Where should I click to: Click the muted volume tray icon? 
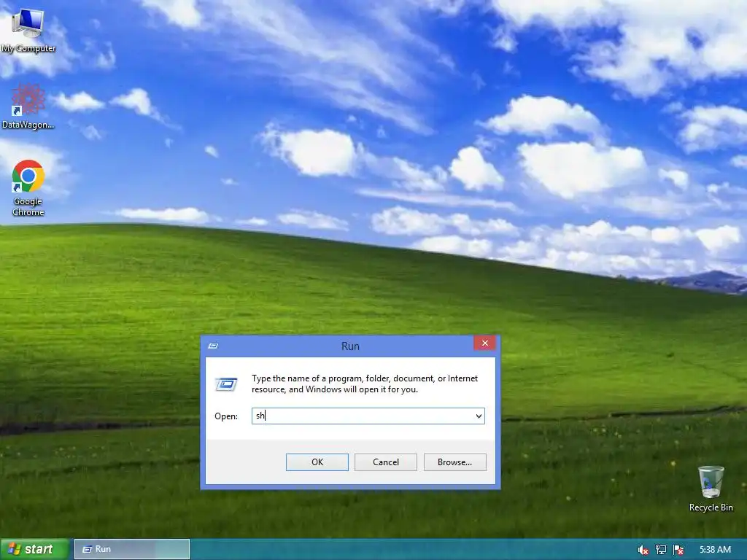tap(643, 550)
